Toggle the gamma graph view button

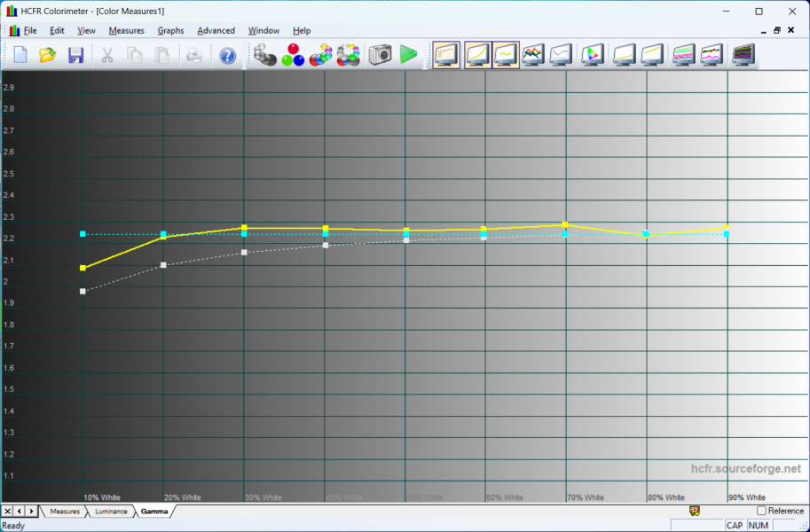point(506,55)
